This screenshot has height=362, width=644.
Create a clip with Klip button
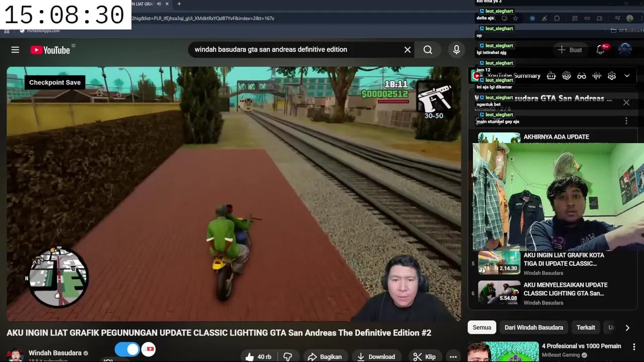(x=424, y=356)
